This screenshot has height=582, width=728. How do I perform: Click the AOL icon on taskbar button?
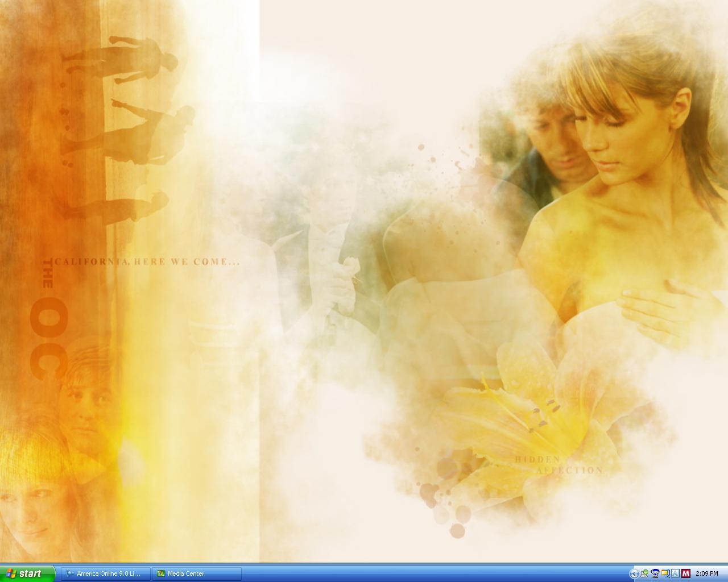coord(70,573)
